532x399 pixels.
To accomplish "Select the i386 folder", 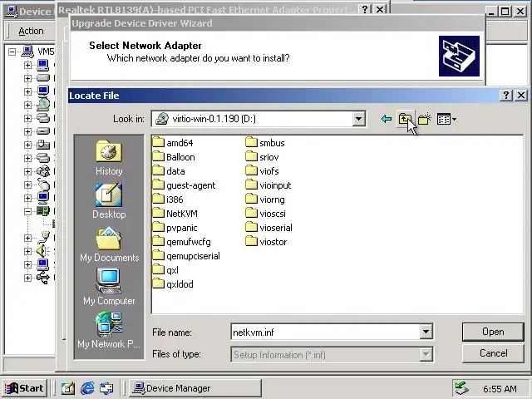I will 168,199.
